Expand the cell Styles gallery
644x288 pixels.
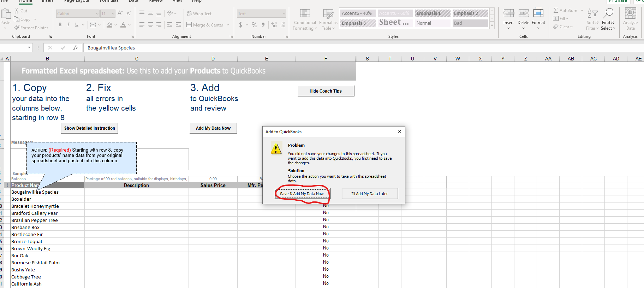(492, 26)
